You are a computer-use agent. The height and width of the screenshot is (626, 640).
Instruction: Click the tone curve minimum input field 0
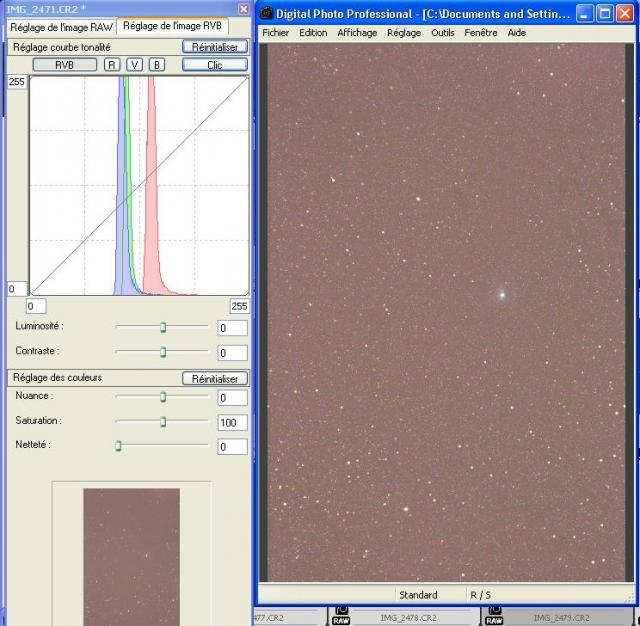(36, 306)
